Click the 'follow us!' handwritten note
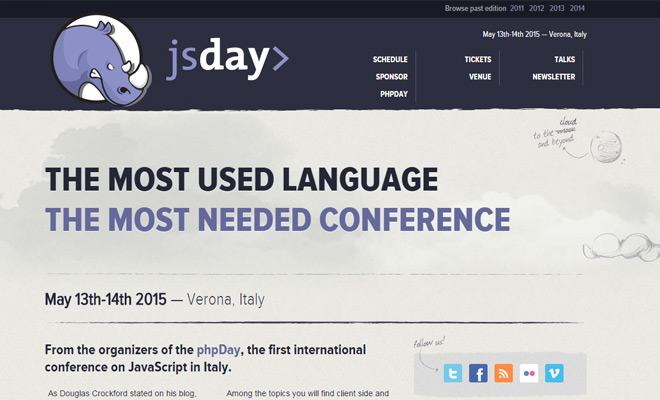Screen dimensions: 660x400 coord(429,342)
